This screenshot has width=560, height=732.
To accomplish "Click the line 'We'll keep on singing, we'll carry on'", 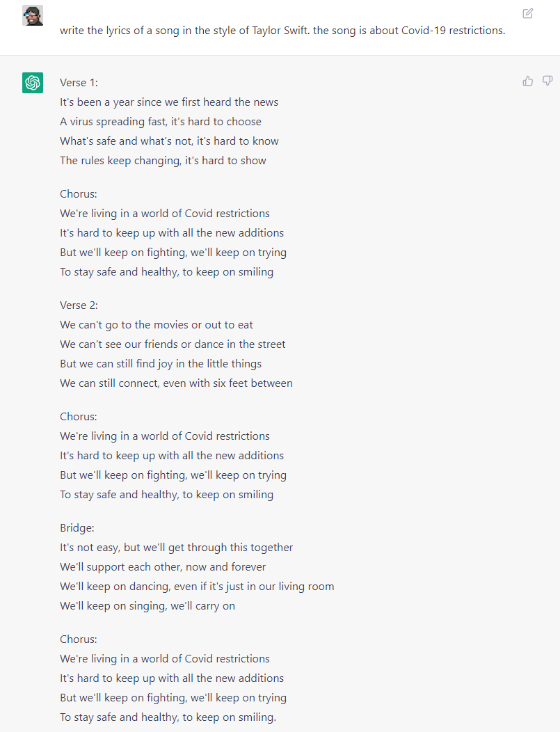I will click(147, 606).
